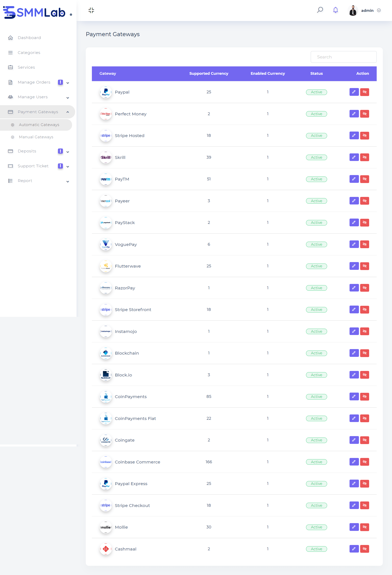392x575 pixels.
Task: Collapse the Payment Gateways menu chevron
Action: coord(68,112)
